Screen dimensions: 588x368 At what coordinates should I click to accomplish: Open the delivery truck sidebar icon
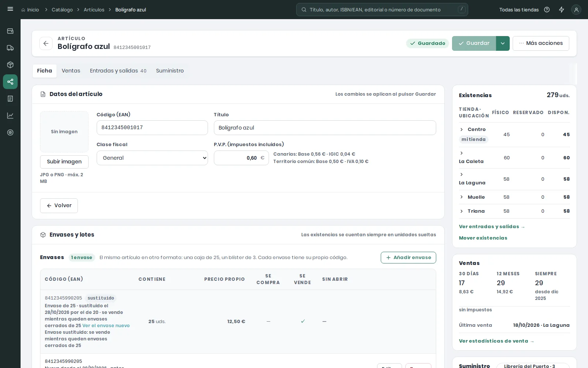pos(10,48)
